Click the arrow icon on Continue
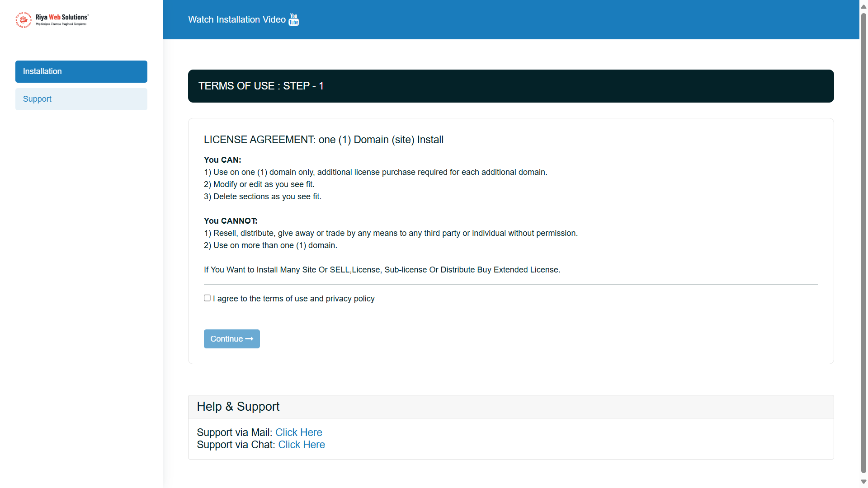 [x=249, y=339]
